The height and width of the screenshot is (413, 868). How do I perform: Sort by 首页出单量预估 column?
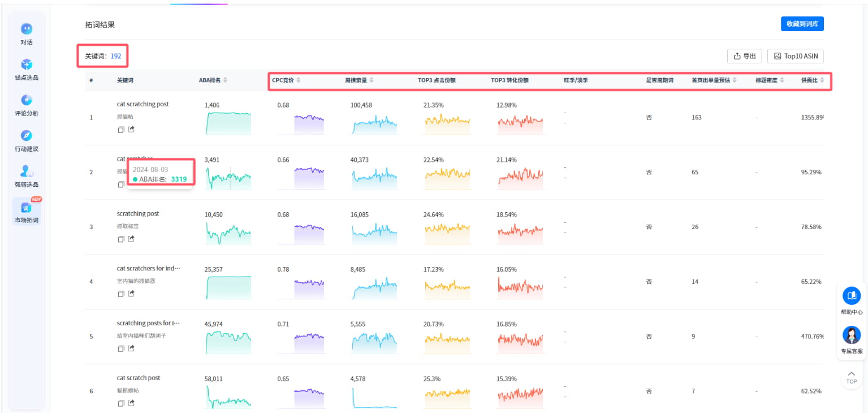click(735, 80)
